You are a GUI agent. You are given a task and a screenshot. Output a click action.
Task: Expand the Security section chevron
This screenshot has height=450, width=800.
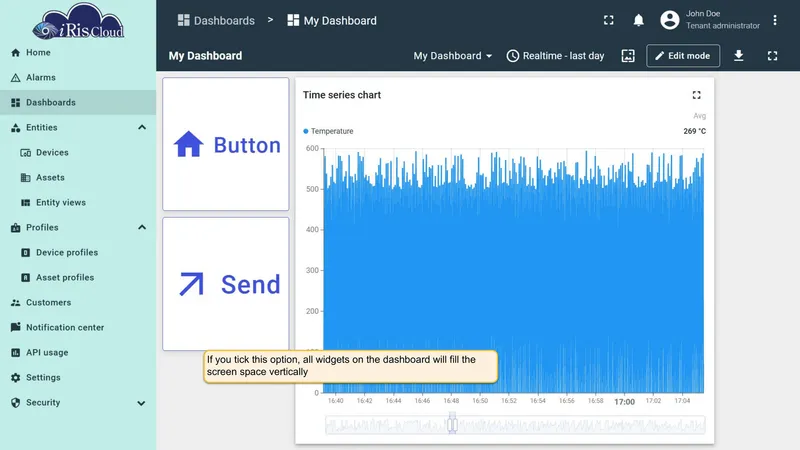tap(141, 403)
